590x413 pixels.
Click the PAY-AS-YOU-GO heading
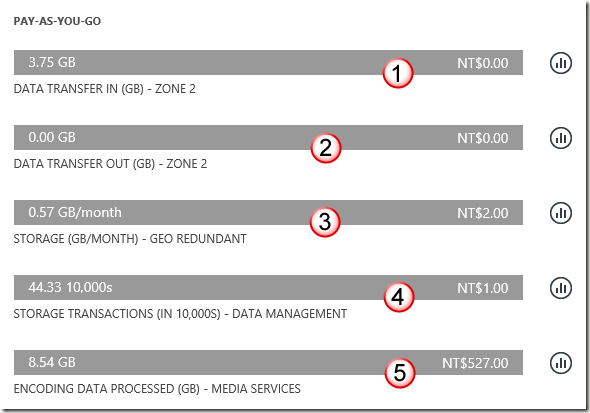click(57, 21)
